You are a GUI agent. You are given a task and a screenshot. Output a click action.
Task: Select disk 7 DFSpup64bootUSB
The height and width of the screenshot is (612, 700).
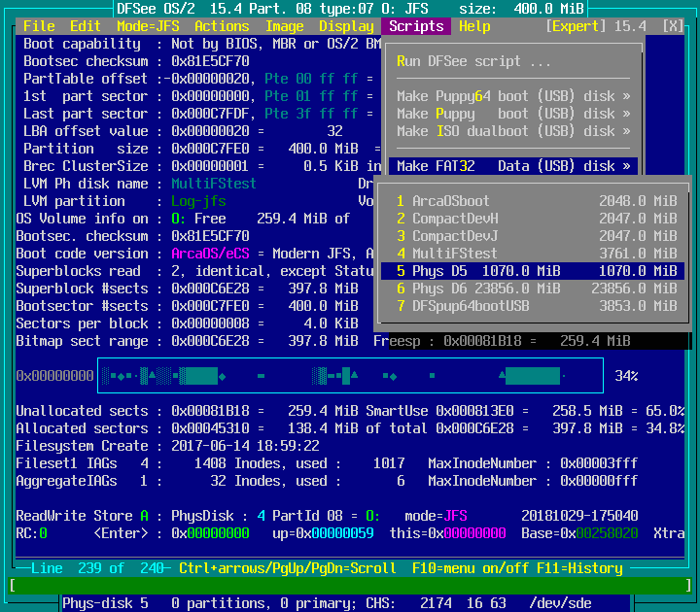(x=536, y=306)
